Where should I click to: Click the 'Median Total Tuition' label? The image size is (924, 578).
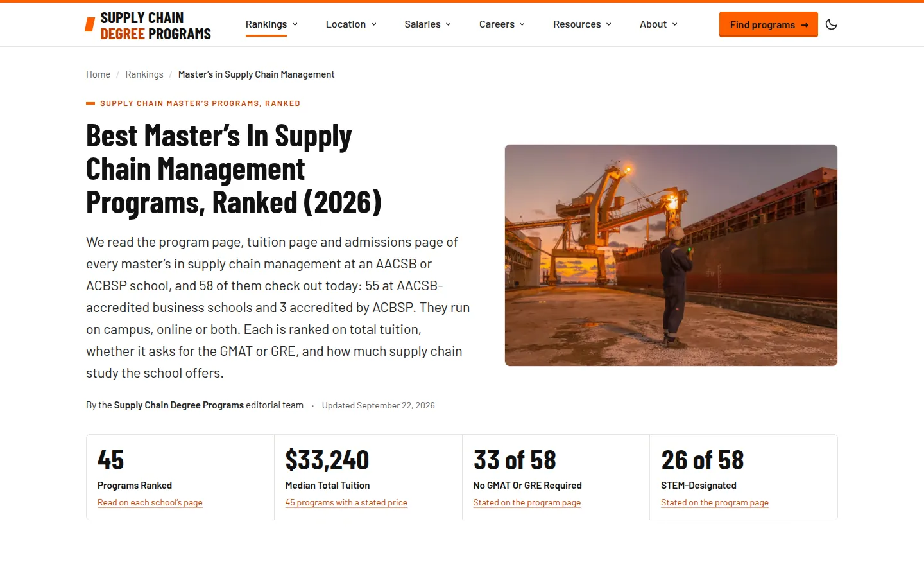click(x=328, y=486)
